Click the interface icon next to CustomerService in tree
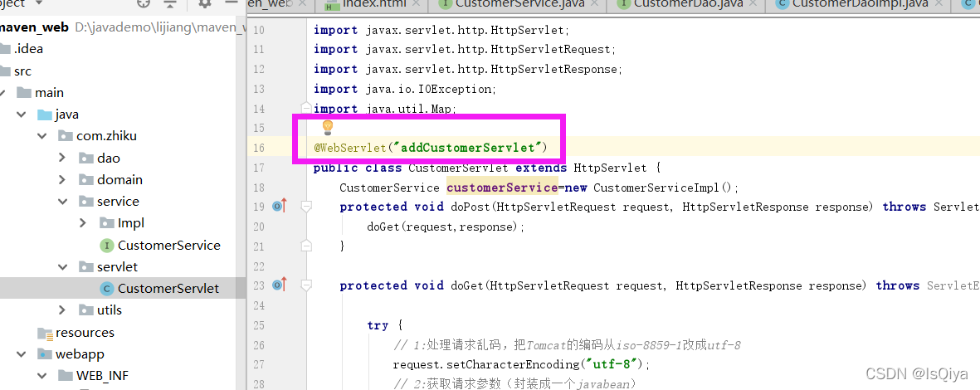Image resolution: width=980 pixels, height=390 pixels. pyautogui.click(x=107, y=245)
